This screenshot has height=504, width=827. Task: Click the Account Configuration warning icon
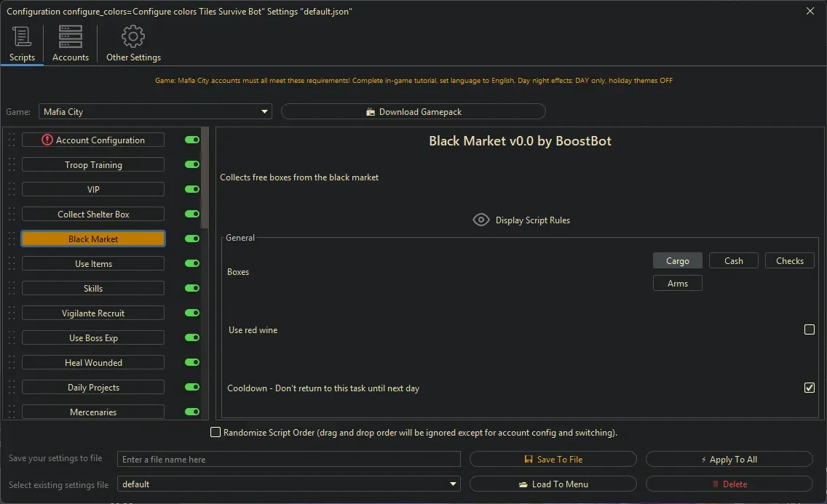[47, 140]
